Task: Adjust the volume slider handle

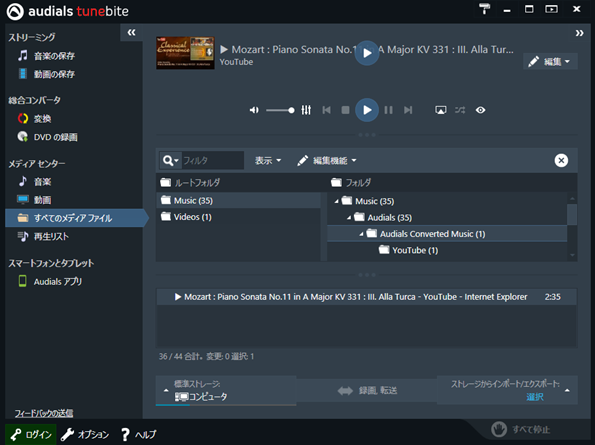Action: [291, 110]
